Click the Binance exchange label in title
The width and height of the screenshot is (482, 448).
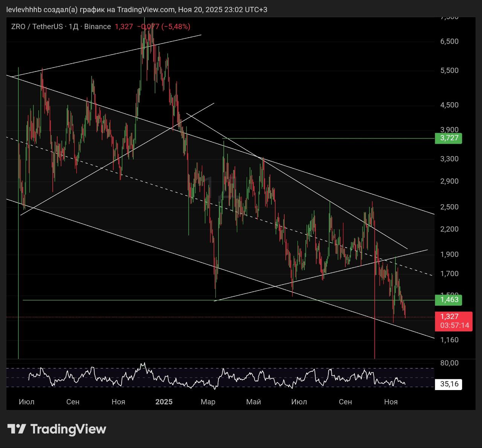[98, 27]
